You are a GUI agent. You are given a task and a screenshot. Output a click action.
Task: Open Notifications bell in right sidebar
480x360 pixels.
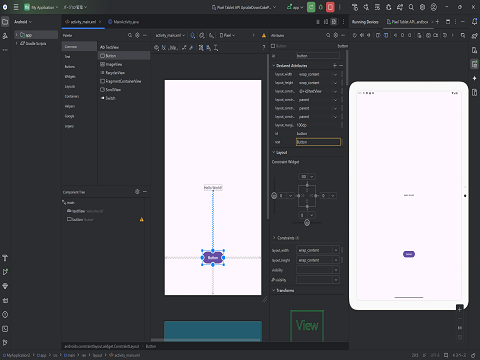click(x=475, y=22)
